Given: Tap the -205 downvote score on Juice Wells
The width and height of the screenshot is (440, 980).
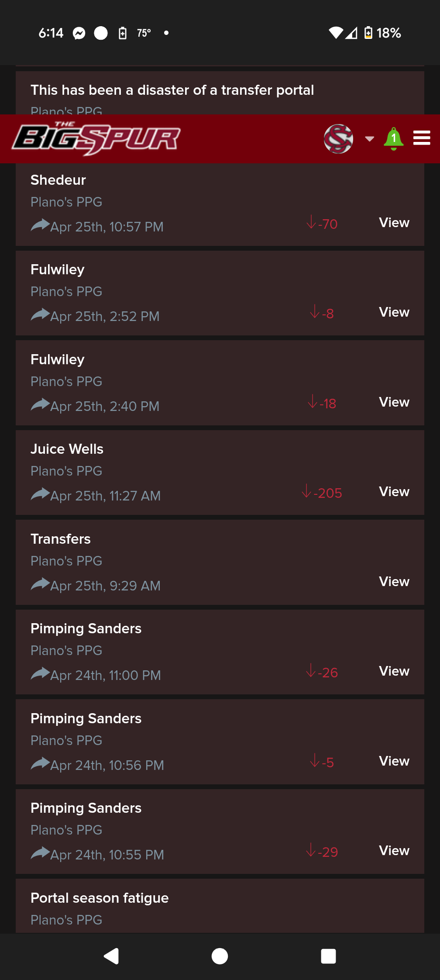Looking at the screenshot, I should point(322,493).
